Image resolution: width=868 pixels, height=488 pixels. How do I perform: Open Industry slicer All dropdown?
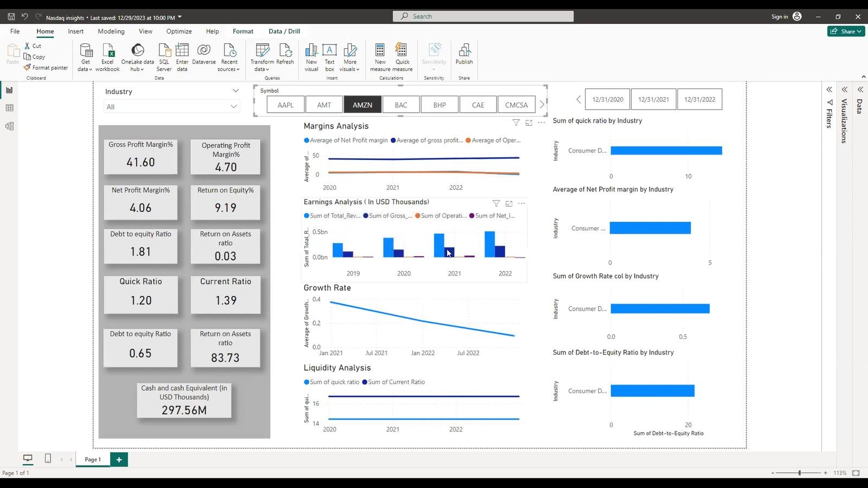[x=171, y=107]
